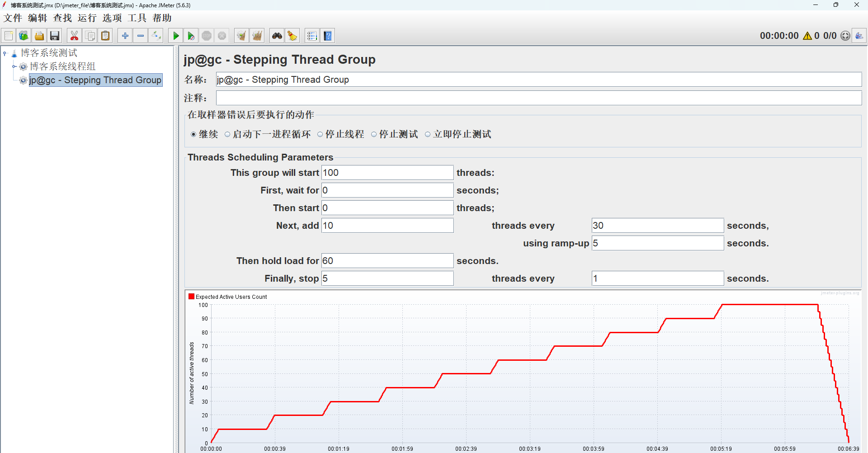The image size is (868, 453).
Task: Shut down the test threads
Action: point(222,36)
